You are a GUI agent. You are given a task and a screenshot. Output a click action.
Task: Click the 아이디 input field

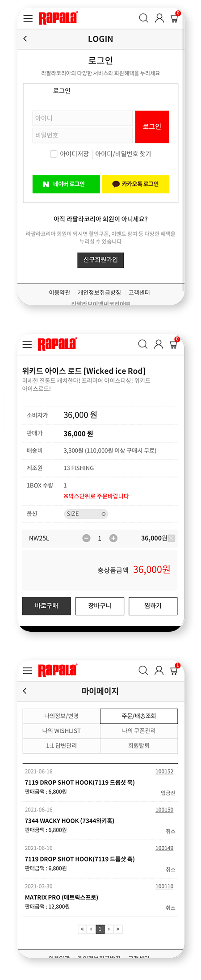[83, 118]
